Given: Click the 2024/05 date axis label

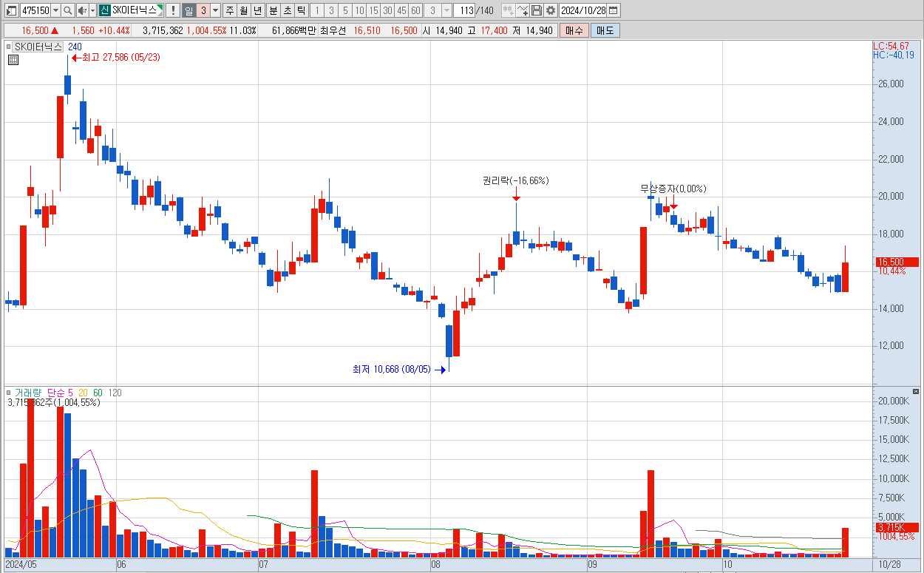Looking at the screenshot, I should (21, 564).
